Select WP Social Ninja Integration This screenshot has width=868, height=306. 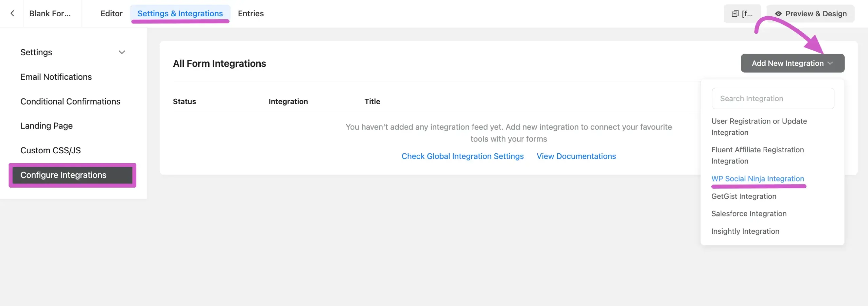tap(758, 179)
